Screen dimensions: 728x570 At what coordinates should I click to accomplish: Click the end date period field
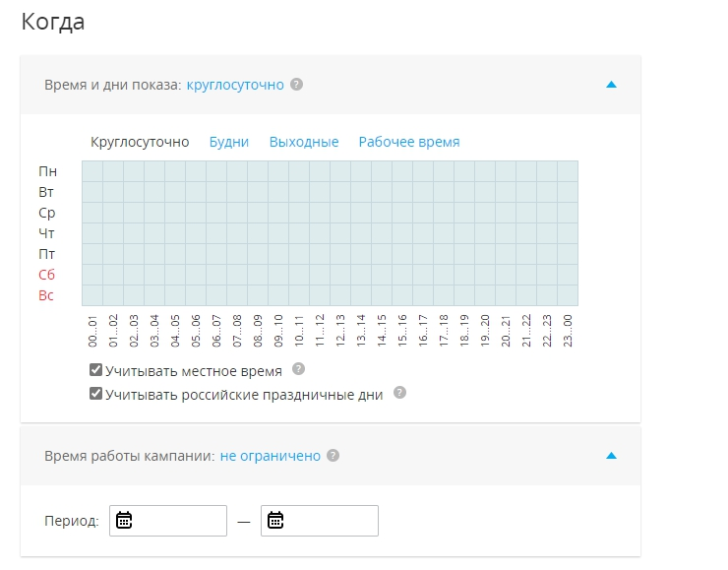320,521
